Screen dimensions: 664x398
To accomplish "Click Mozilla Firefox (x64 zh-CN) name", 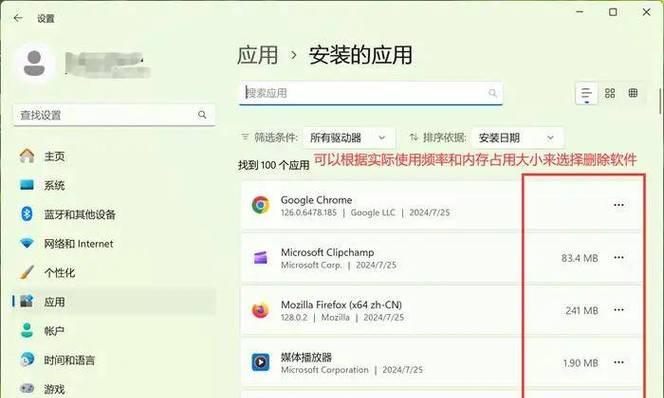I will 341,305.
